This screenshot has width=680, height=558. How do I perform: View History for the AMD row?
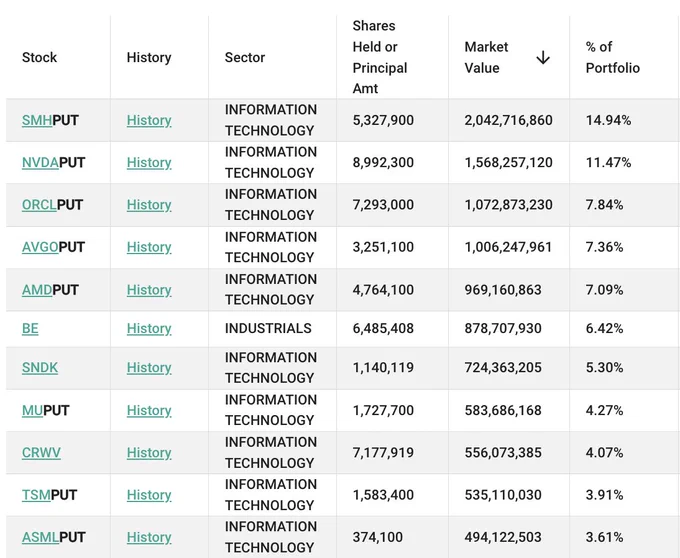(x=149, y=290)
